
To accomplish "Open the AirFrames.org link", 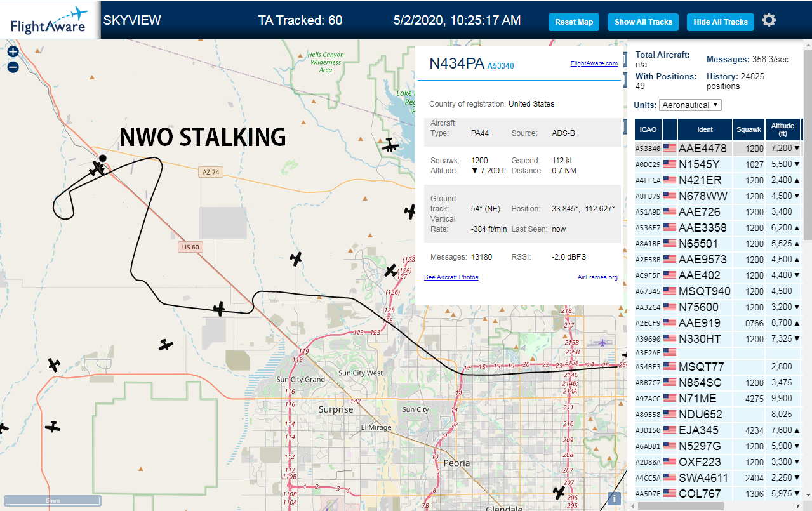I will [x=597, y=277].
